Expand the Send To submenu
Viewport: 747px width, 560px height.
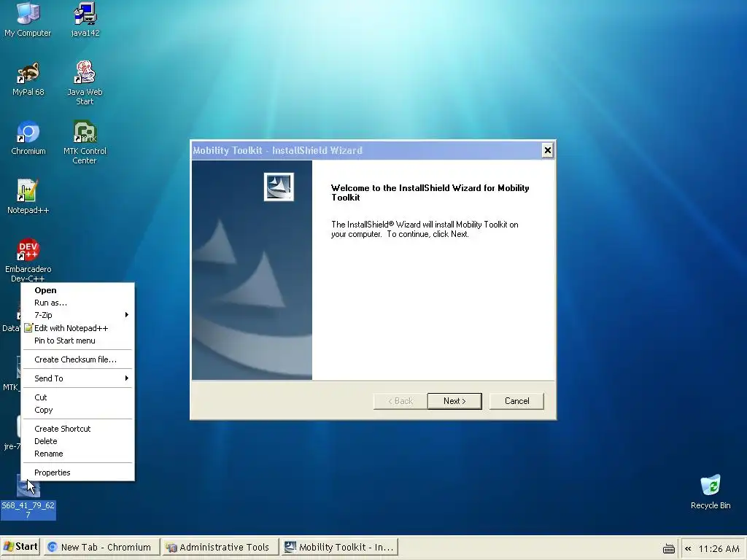coord(77,378)
